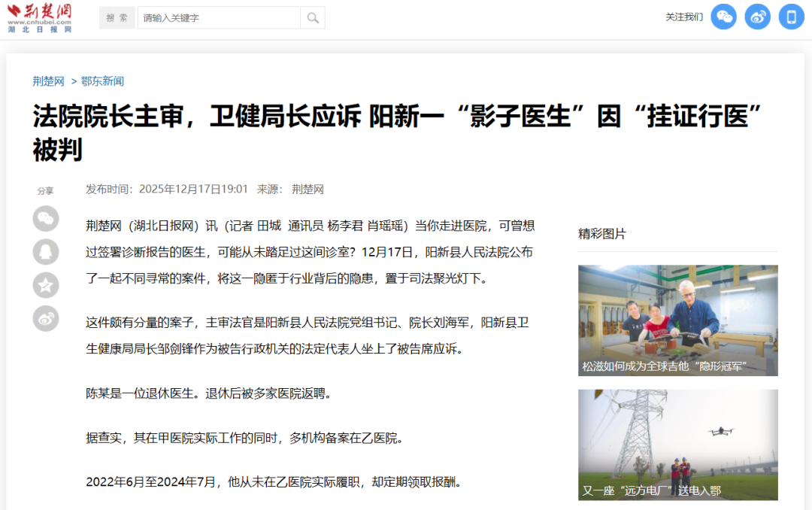Open 鄂东新闻 breadcrumb link
Screen dimensions: 812x510
[x=102, y=81]
